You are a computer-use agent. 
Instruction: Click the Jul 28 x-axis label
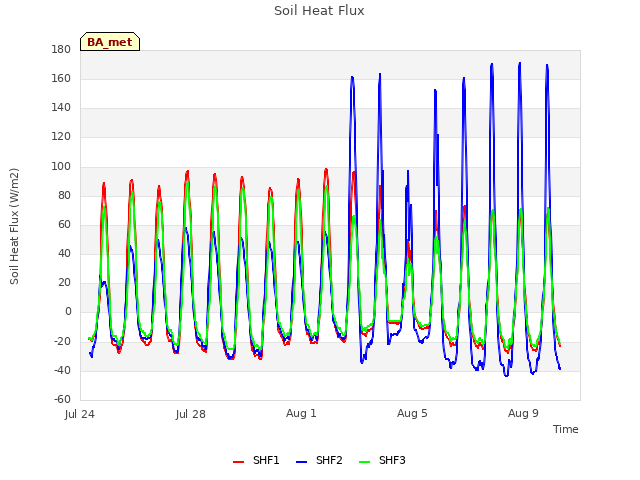coord(191,414)
